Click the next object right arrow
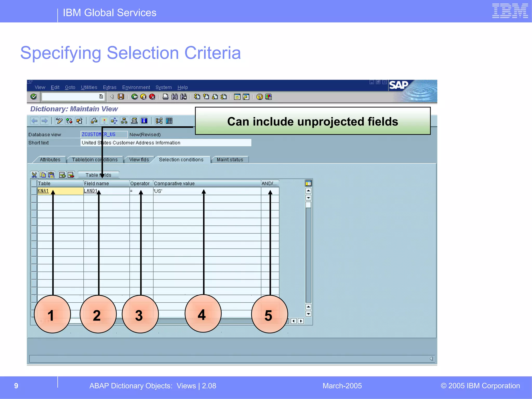Viewport: 532px width, 399px height. (44, 121)
